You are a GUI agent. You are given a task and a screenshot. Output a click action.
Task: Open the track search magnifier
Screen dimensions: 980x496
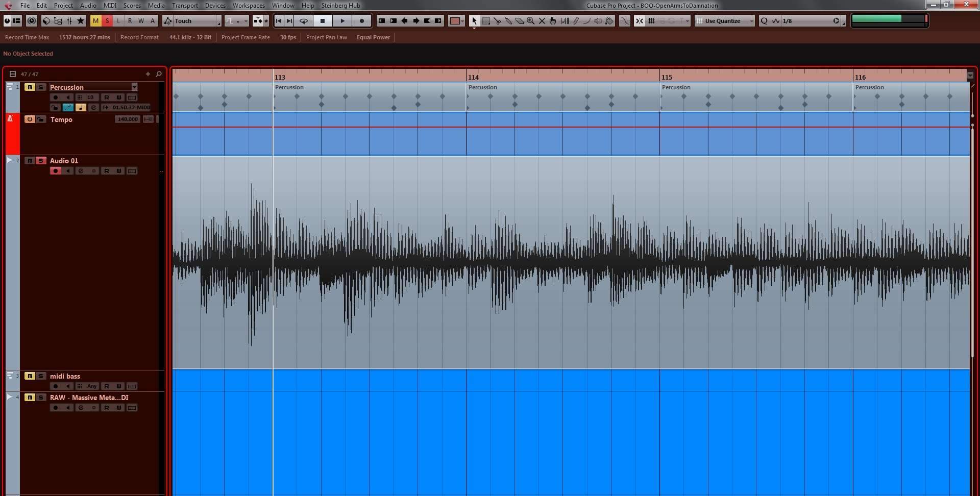tap(159, 74)
